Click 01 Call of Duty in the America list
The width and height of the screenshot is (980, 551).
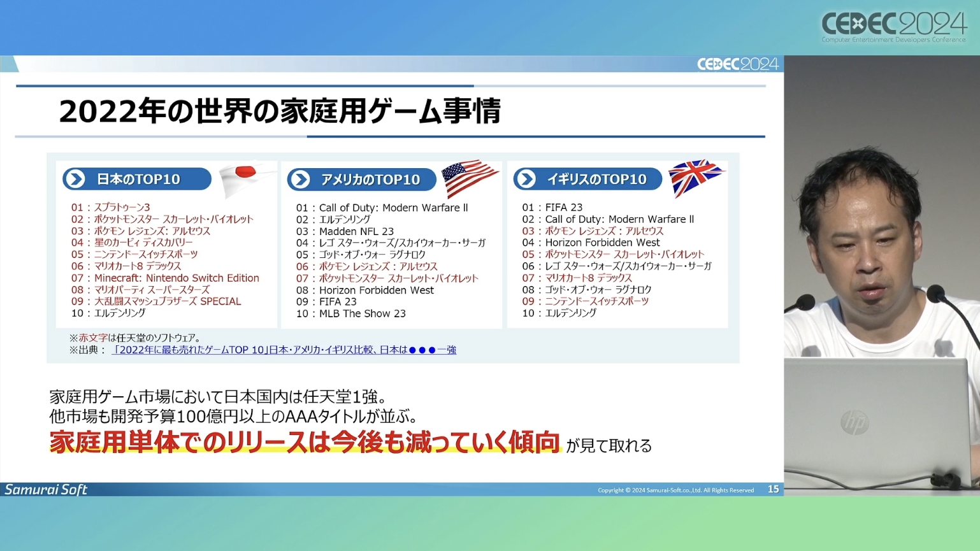(382, 208)
